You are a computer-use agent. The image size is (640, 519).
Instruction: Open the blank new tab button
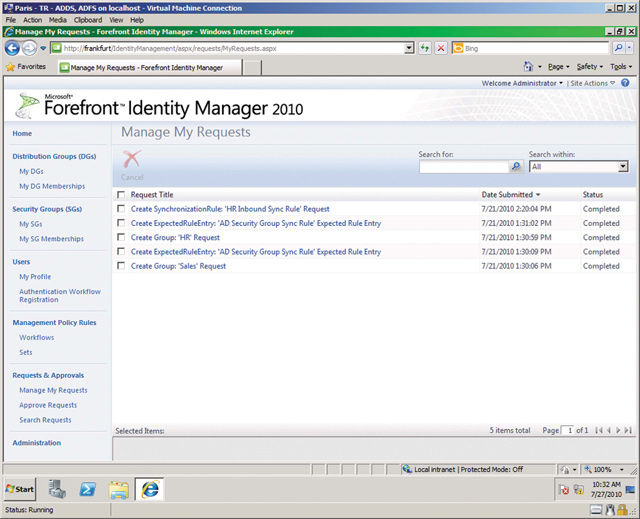pos(252,68)
